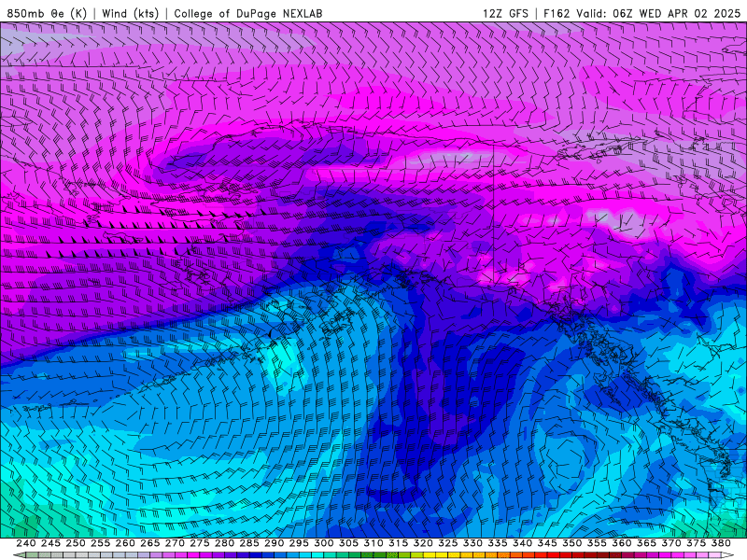This screenshot has height=560, width=747.
Task: Click the 325 value on the color scale
Action: point(448,543)
